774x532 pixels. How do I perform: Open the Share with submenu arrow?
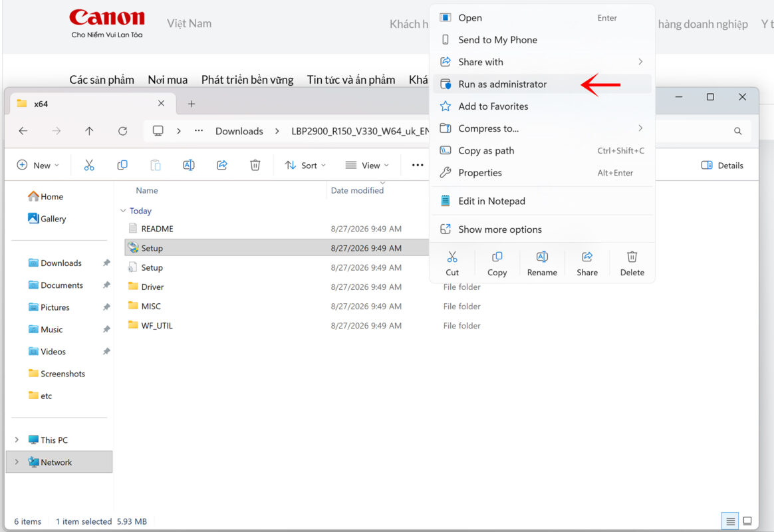(x=640, y=62)
